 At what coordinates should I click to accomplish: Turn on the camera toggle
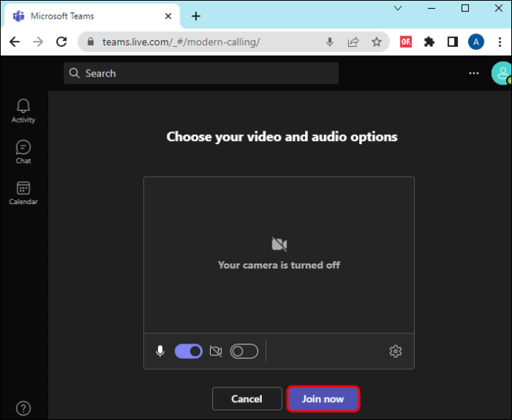coord(244,351)
